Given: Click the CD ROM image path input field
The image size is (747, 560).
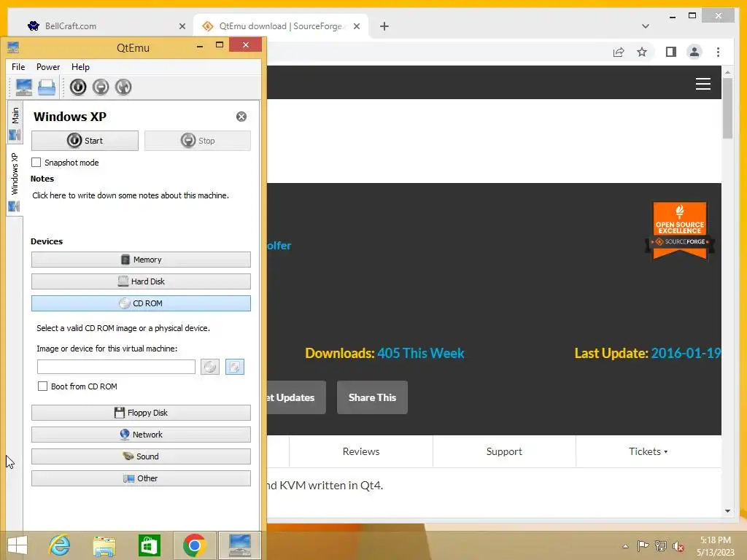Looking at the screenshot, I should (116, 367).
